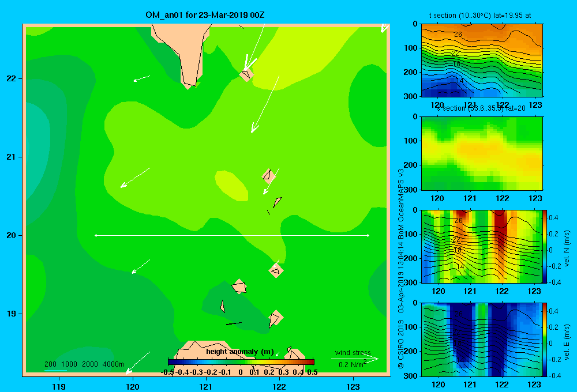Select the 'height anomaly (m)' label

(x=240, y=352)
